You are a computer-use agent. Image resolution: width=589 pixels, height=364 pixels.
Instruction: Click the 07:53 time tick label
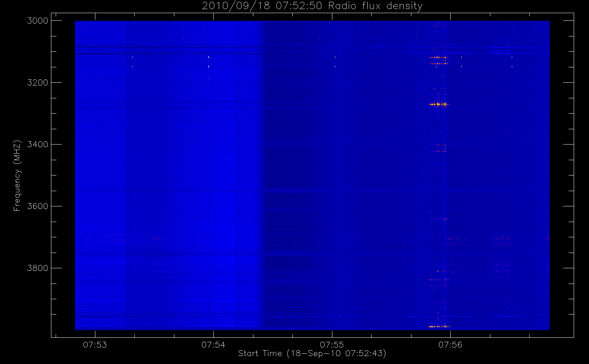point(95,344)
